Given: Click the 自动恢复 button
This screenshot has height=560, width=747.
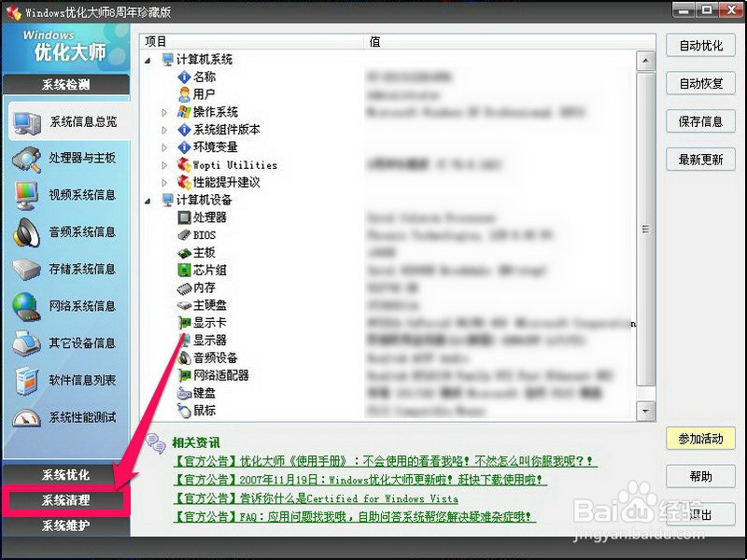Looking at the screenshot, I should coord(700,84).
